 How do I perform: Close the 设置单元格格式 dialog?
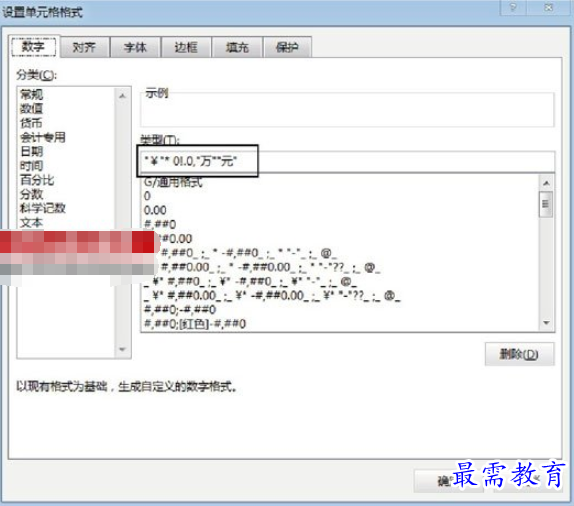[549, 7]
